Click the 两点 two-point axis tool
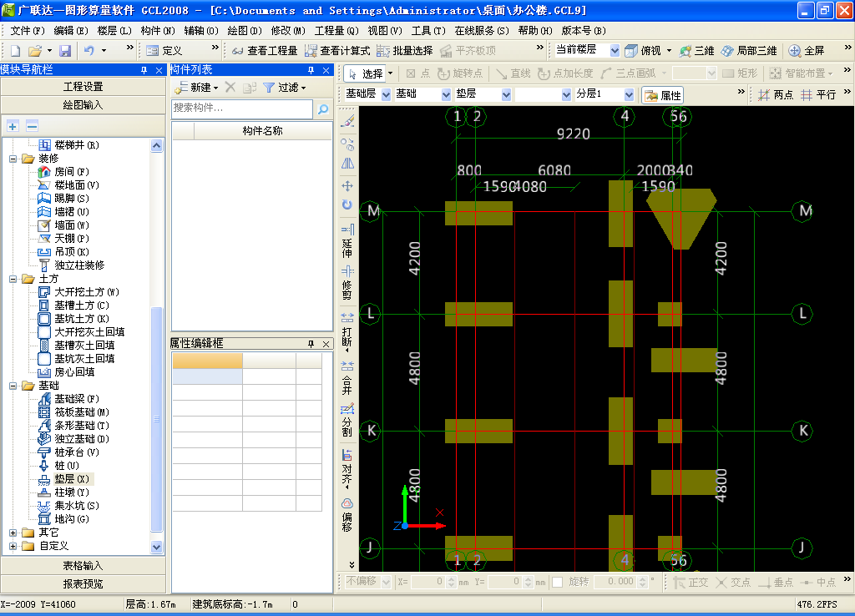Screen dimensions: 855x616 coord(775,95)
